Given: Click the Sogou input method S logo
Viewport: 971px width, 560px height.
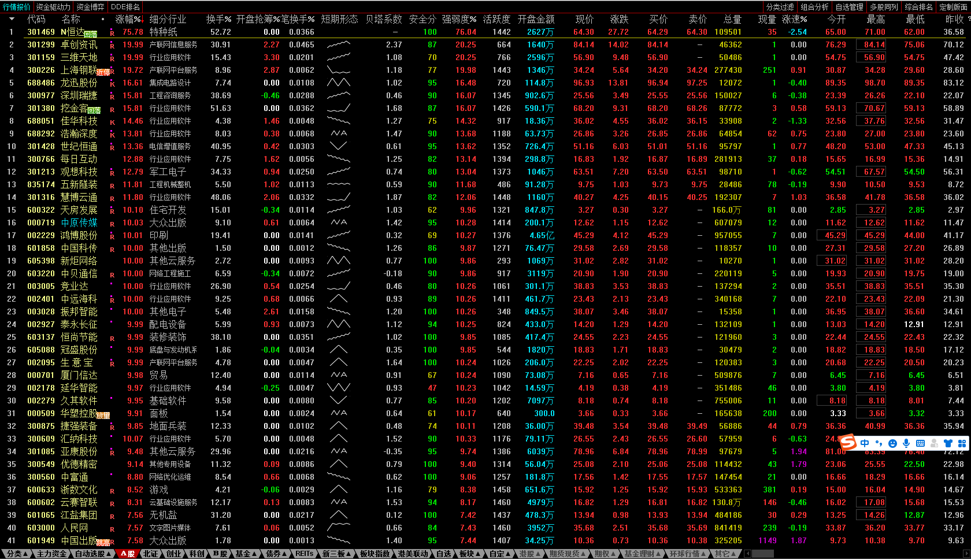Looking at the screenshot, I should pos(848,443).
